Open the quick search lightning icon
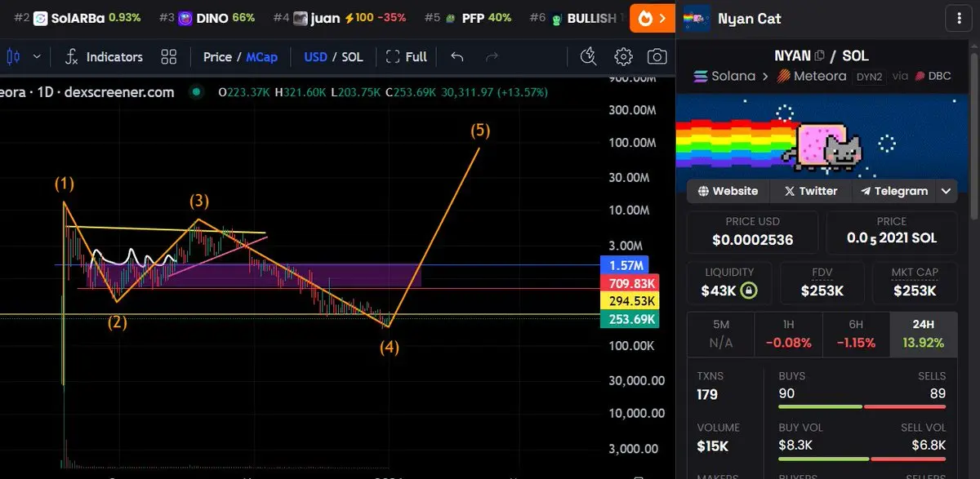 click(x=588, y=56)
